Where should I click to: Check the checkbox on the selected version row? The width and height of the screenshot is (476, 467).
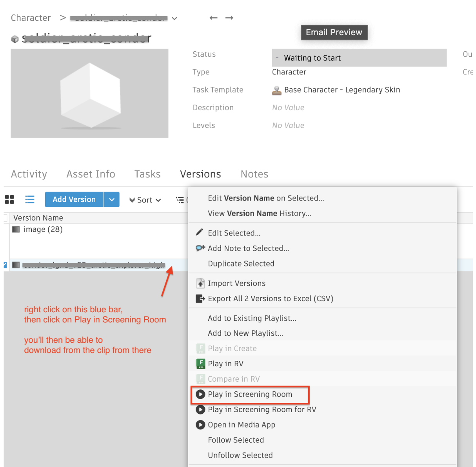5,265
